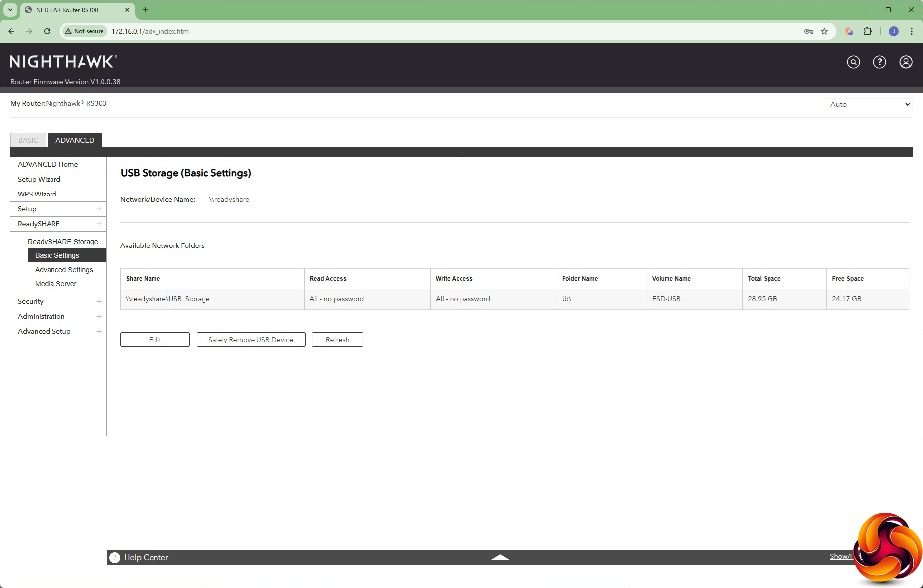Click the \\readyshare network device name
The width and height of the screenshot is (923, 588).
pos(229,199)
